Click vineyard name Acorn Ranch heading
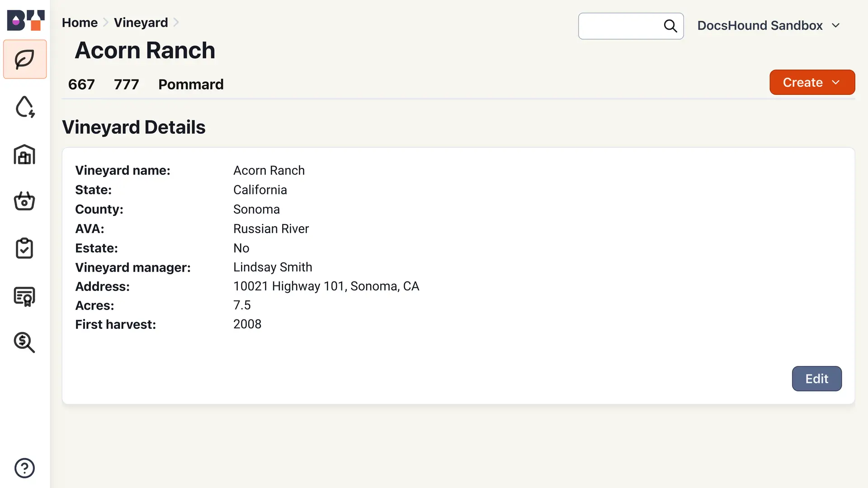 tap(145, 51)
